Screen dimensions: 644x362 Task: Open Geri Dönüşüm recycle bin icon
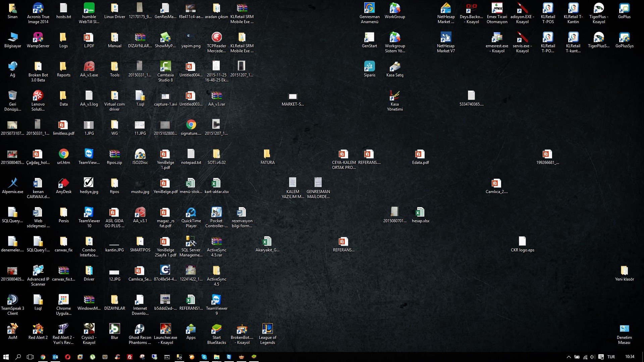pos(12,101)
